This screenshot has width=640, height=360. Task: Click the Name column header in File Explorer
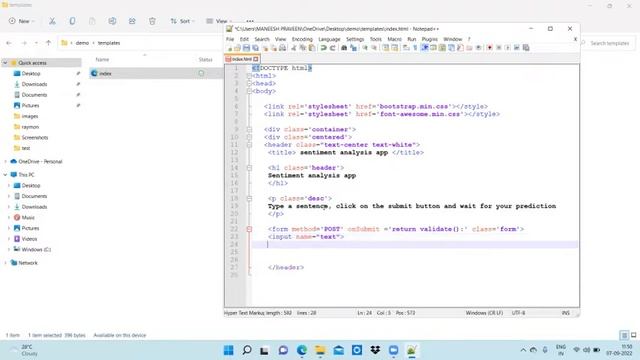[102, 60]
